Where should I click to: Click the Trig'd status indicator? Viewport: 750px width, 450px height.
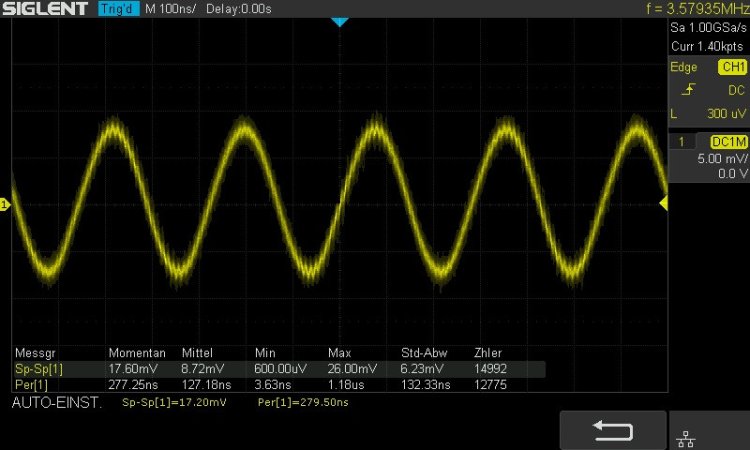pyautogui.click(x=119, y=10)
